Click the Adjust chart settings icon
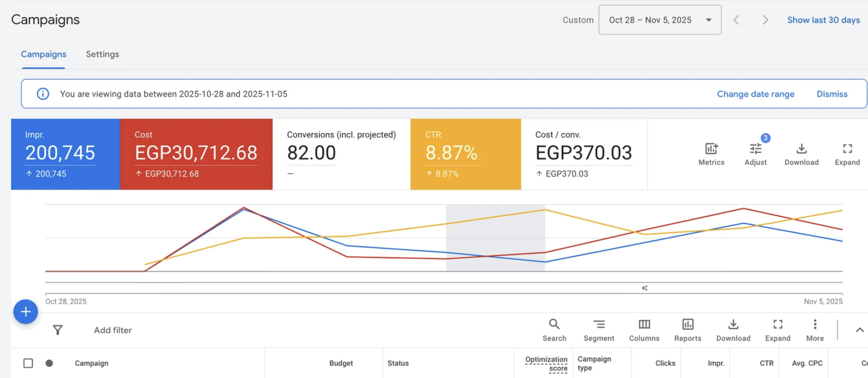Image resolution: width=868 pixels, height=378 pixels. (x=755, y=154)
